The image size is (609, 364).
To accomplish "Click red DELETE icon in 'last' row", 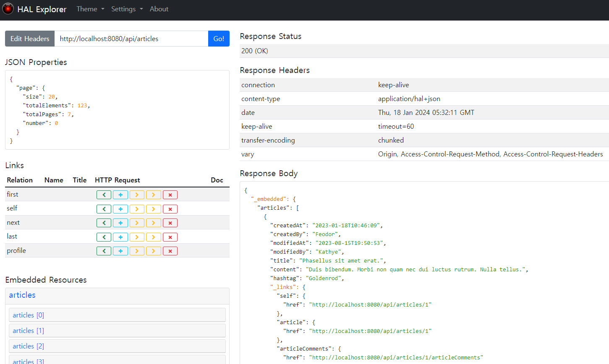I will 170,237.
